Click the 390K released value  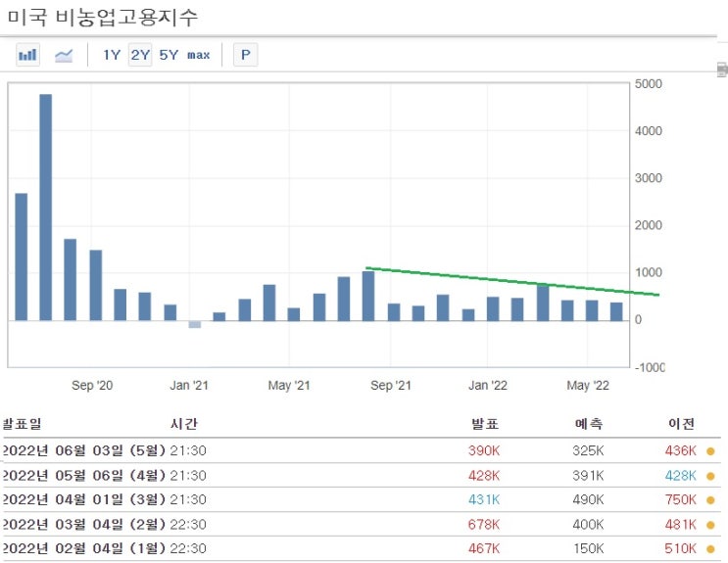pos(484,450)
